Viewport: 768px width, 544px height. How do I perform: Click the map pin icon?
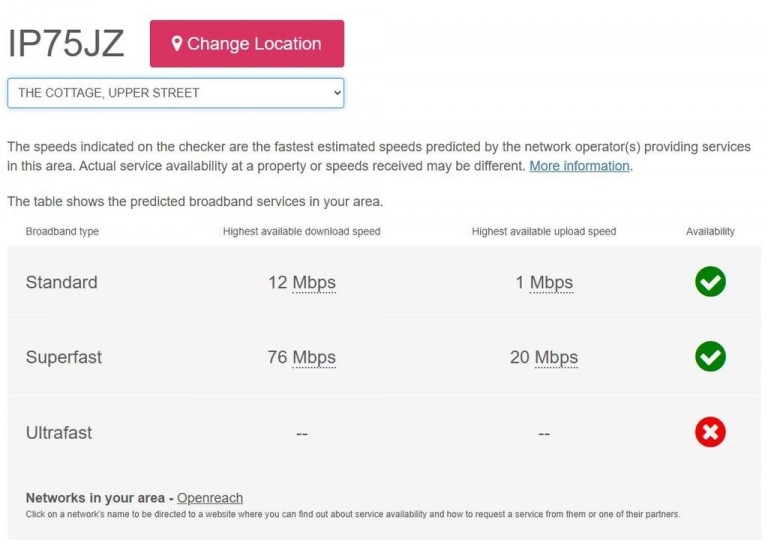tap(177, 44)
